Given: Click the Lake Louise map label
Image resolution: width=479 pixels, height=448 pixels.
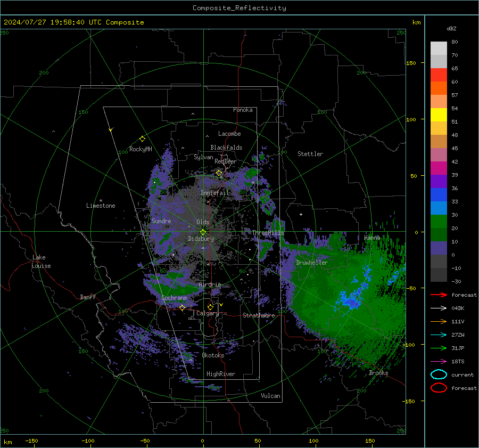Looking at the screenshot, I should coord(41,262).
